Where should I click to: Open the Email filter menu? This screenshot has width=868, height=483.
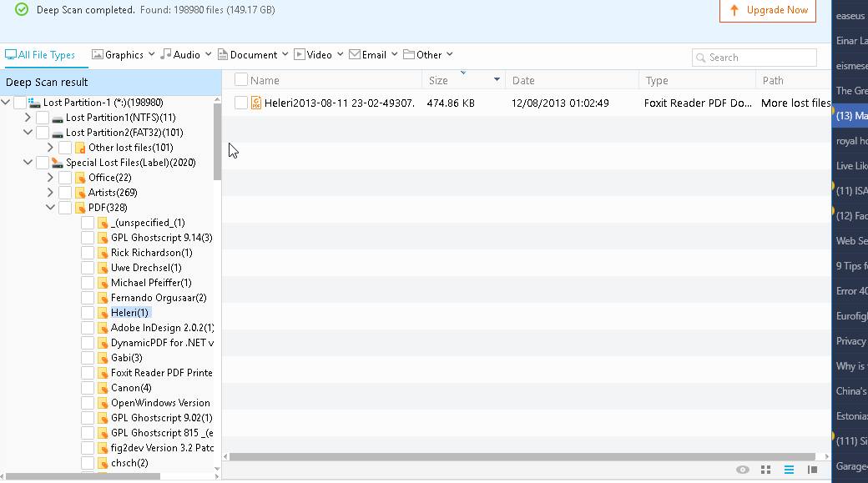click(x=374, y=55)
